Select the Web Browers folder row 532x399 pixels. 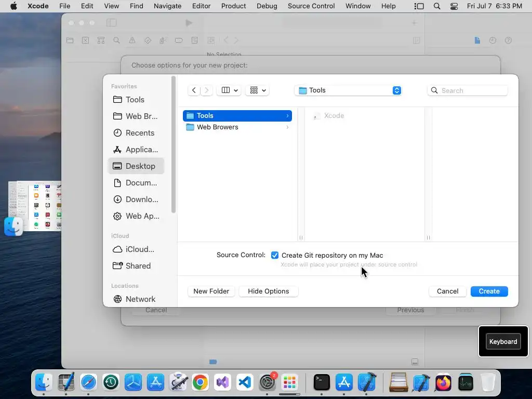coord(237,127)
